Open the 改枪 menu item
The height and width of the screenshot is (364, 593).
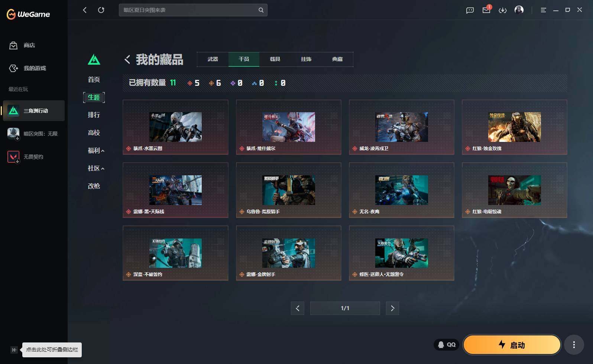pyautogui.click(x=94, y=186)
